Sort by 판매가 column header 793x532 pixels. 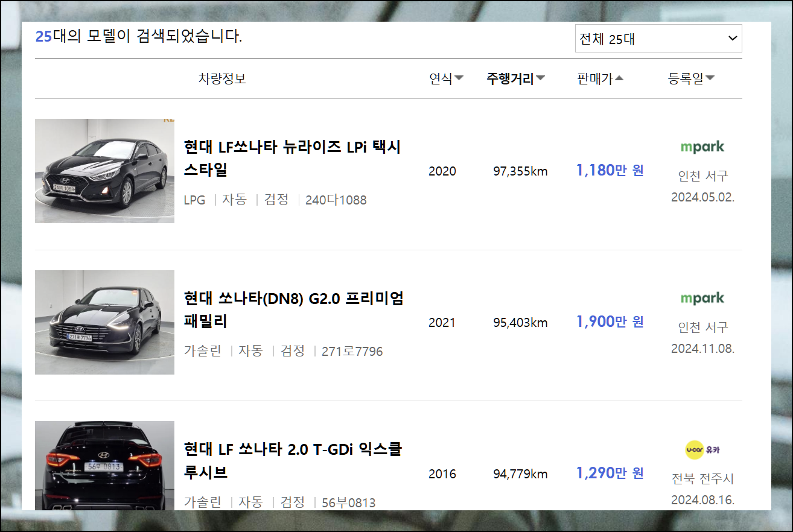pyautogui.click(x=600, y=78)
